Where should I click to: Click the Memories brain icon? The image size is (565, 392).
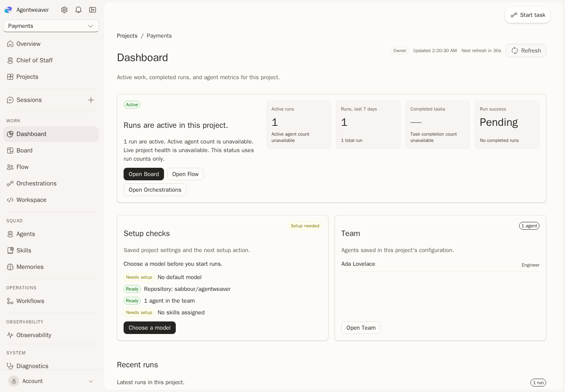coord(10,267)
